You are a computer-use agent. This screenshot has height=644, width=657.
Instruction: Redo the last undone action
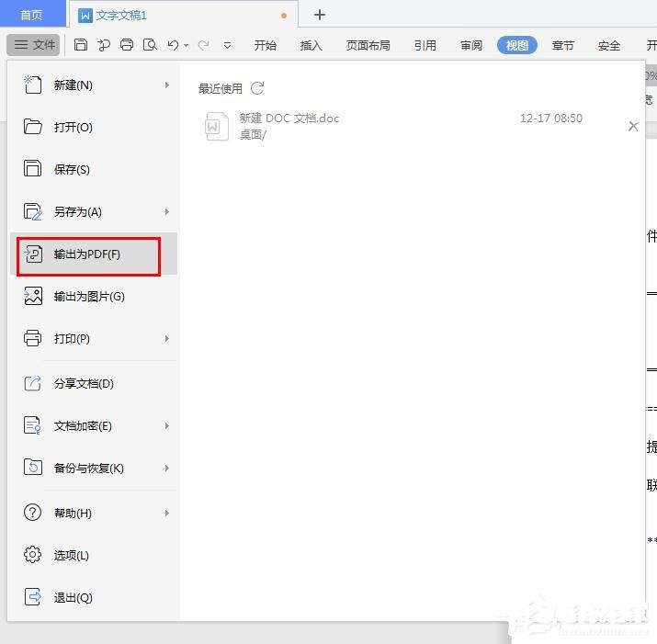[204, 45]
